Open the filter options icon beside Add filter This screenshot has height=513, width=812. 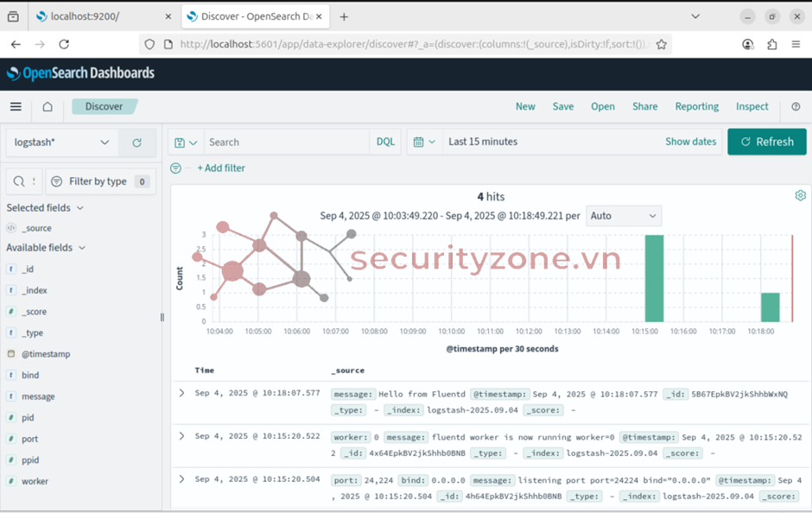176,168
